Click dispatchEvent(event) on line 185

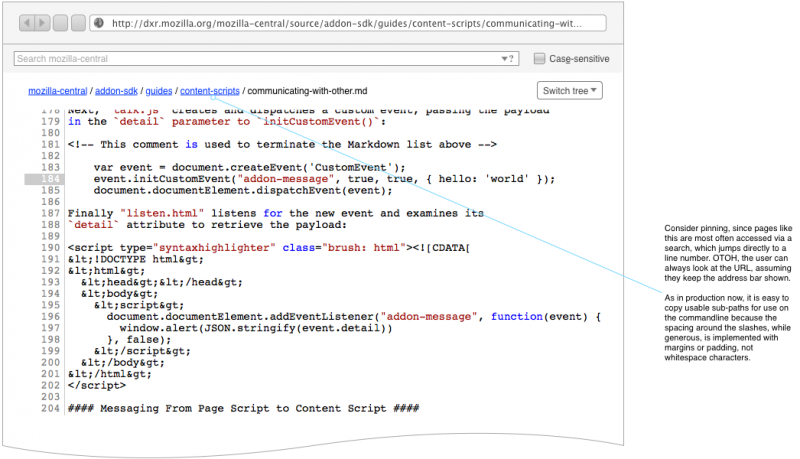pyautogui.click(x=321, y=190)
